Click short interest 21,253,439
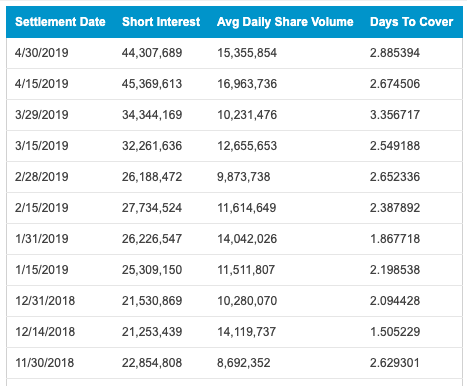This screenshot has width=467, height=386. click(x=152, y=332)
